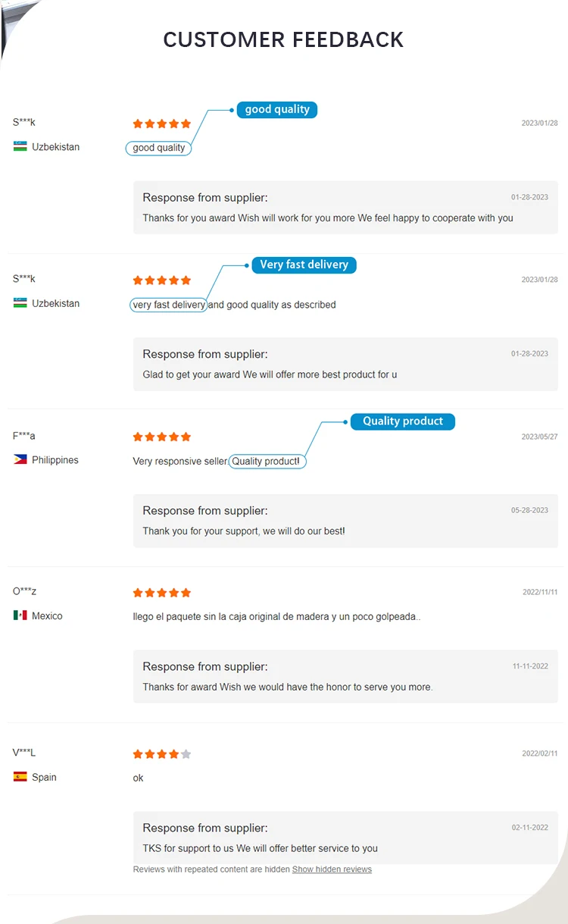This screenshot has width=568, height=924.
Task: Click the Spain flag icon
Action: pos(20,777)
